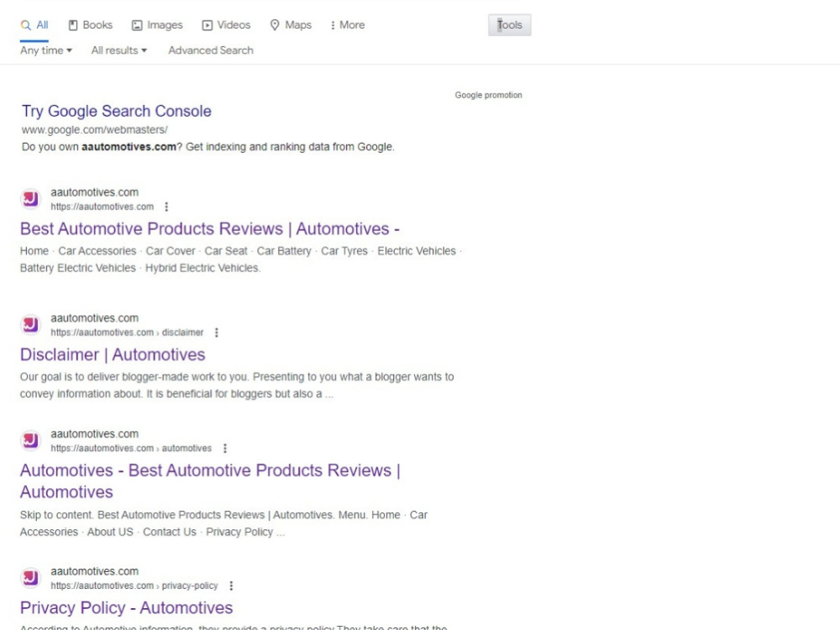Click site favicon of disclaimer result

pyautogui.click(x=30, y=324)
